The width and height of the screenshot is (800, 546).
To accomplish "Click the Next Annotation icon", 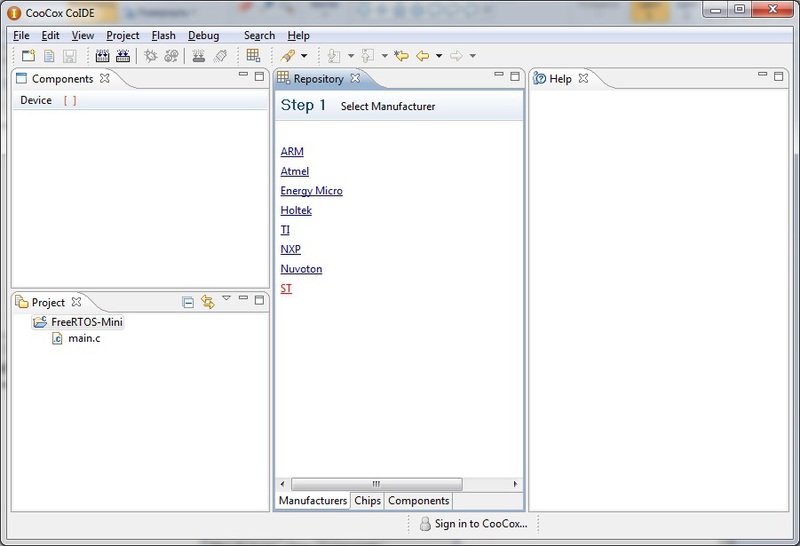I will click(334, 56).
